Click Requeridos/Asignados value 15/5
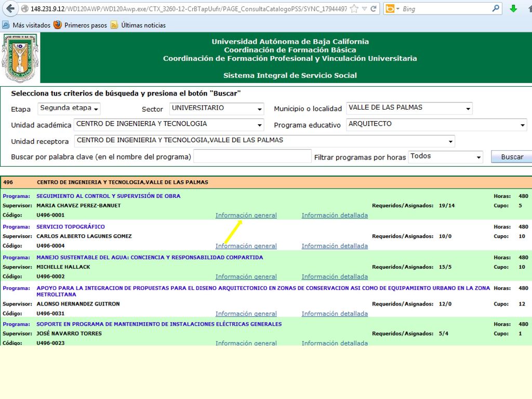Image resolution: width=532 pixels, height=399 pixels. [445, 267]
